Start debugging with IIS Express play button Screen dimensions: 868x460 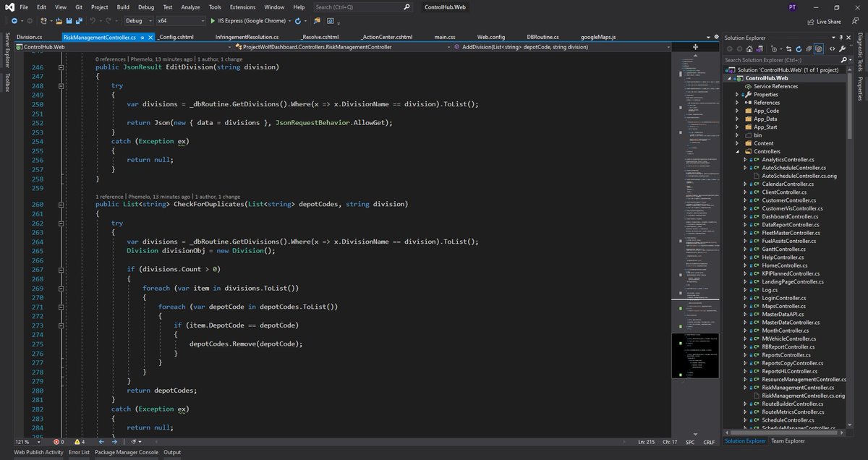(x=213, y=21)
